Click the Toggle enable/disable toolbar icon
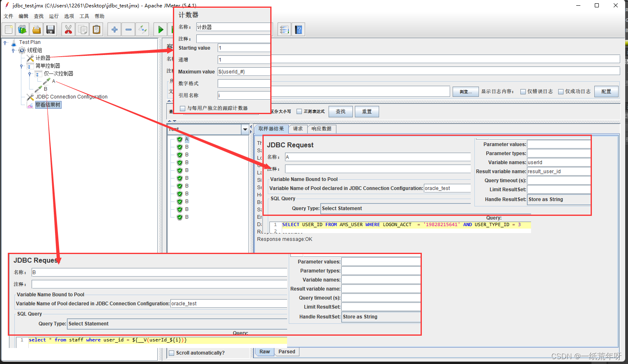The width and height of the screenshot is (628, 364). 143,29
